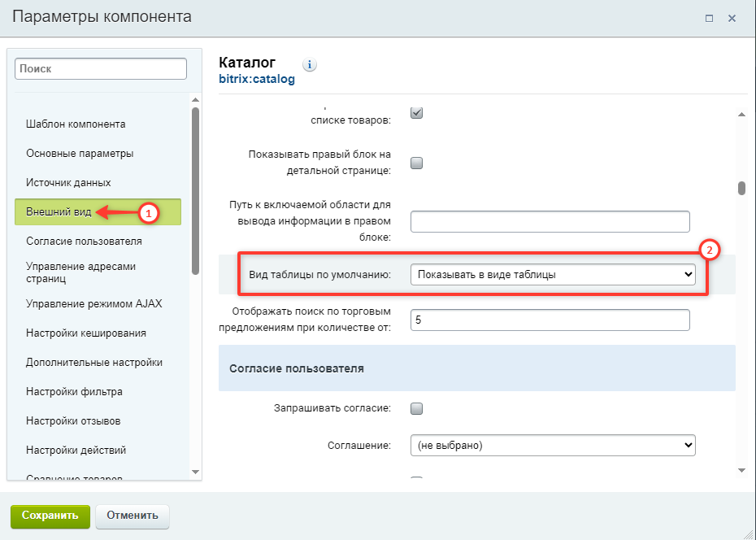Screen dimensions: 756x540
Task: Open 'Шаблон компонента' section
Action: [x=76, y=124]
